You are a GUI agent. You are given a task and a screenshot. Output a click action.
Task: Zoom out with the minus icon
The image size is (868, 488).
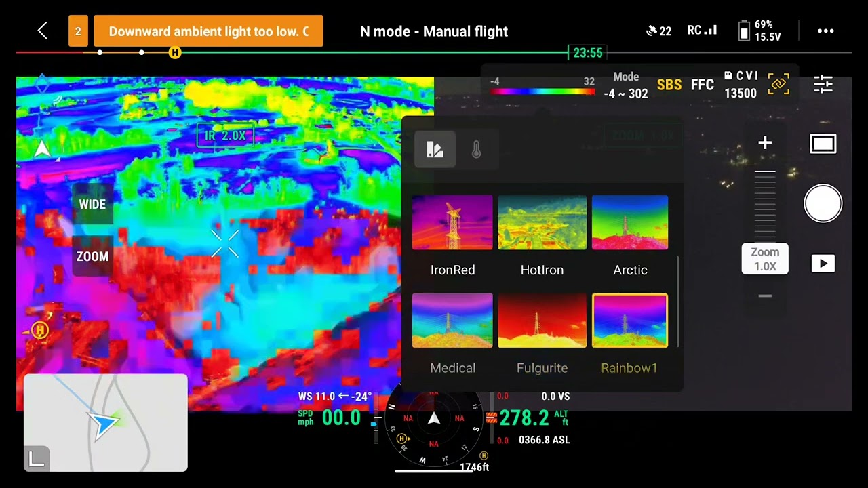[765, 296]
